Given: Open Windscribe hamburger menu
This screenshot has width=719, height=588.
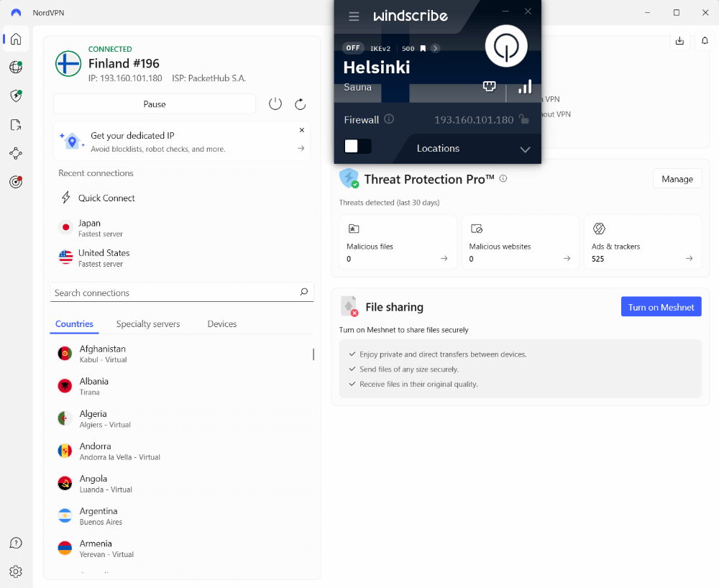Looking at the screenshot, I should [354, 17].
